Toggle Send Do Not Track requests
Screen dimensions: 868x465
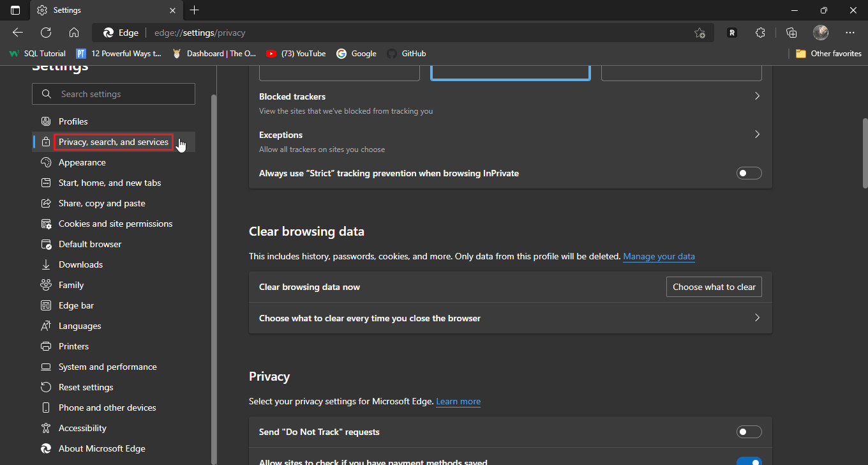(749, 432)
